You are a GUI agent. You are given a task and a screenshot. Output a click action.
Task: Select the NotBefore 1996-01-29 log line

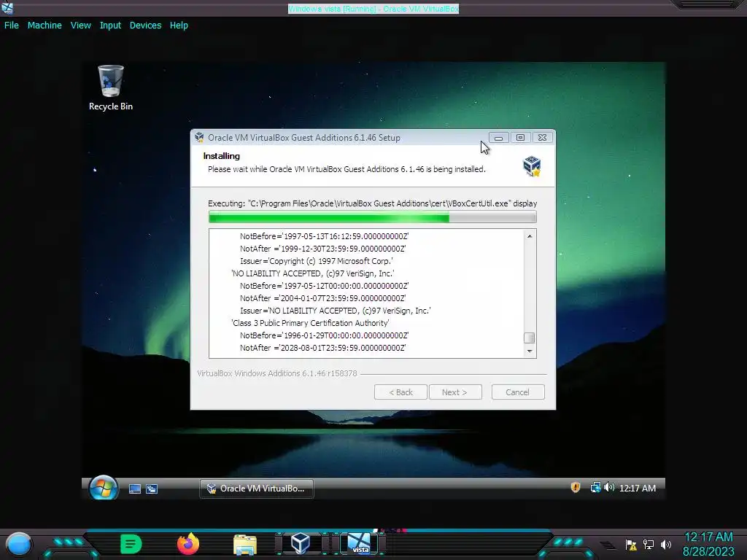pyautogui.click(x=324, y=335)
